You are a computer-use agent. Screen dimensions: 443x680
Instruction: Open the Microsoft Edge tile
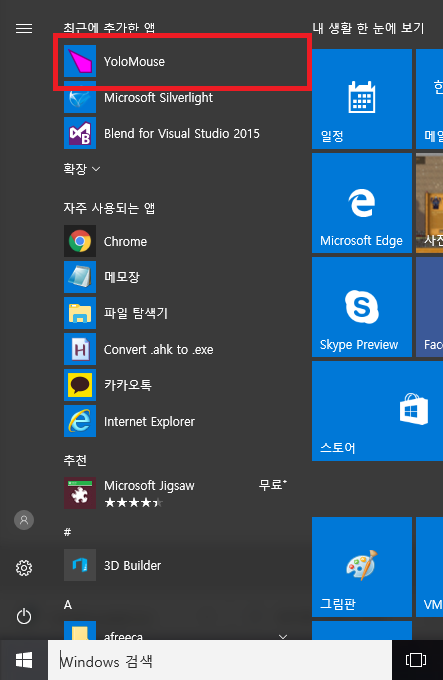click(x=362, y=203)
